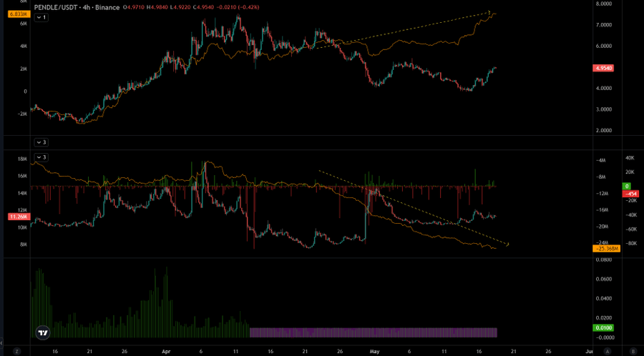Click the 40K right scale label
The height and width of the screenshot is (356, 644).
629,158
